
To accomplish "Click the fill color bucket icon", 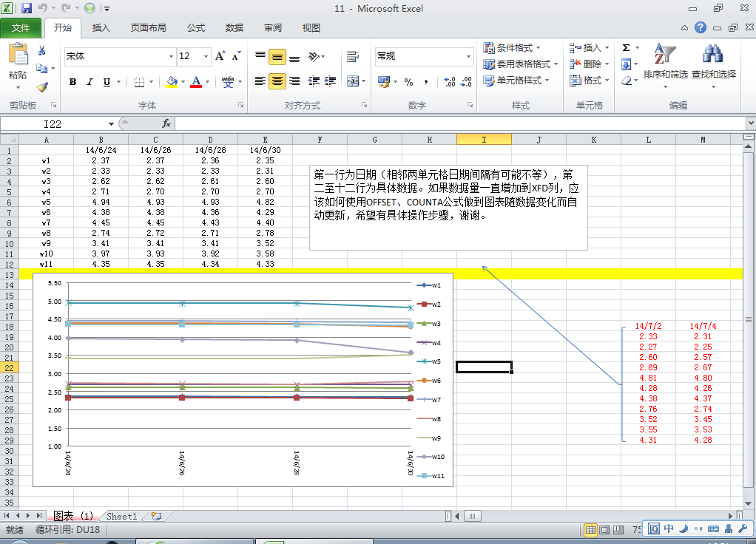I will pos(172,82).
